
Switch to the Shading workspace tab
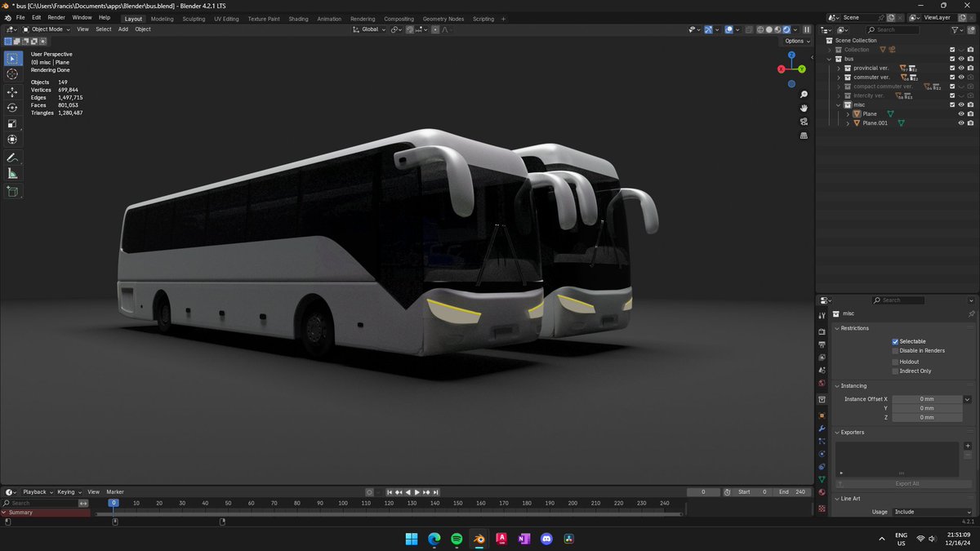[298, 19]
